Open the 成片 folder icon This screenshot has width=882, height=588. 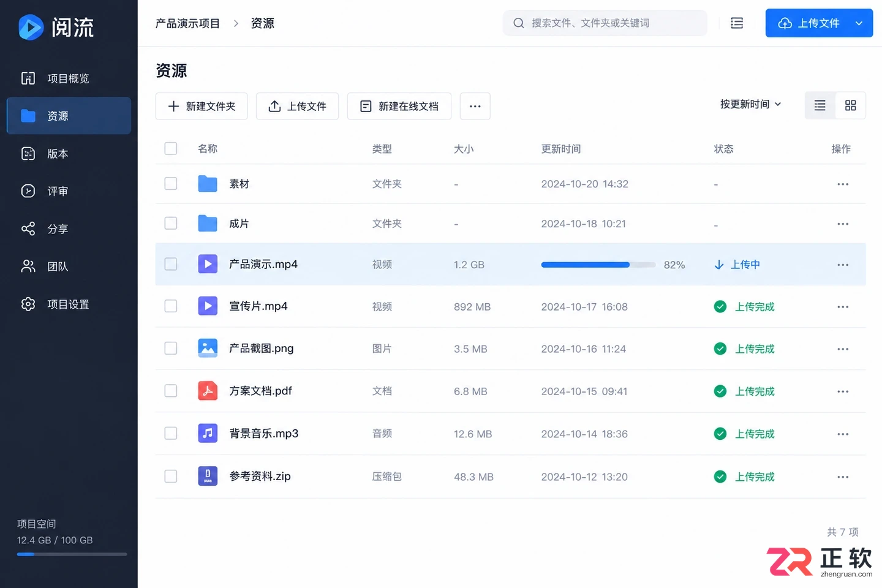[x=208, y=224]
